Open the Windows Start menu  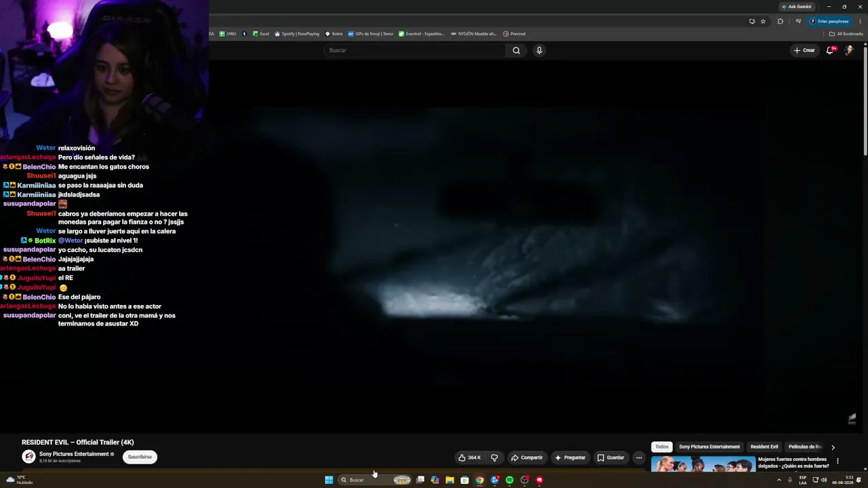click(329, 480)
